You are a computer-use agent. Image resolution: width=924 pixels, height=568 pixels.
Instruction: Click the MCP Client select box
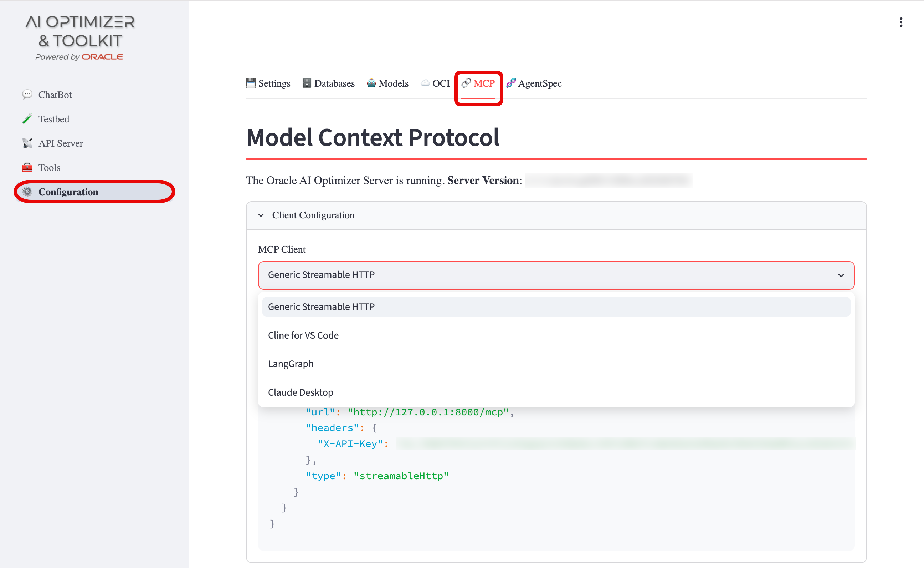[556, 275]
